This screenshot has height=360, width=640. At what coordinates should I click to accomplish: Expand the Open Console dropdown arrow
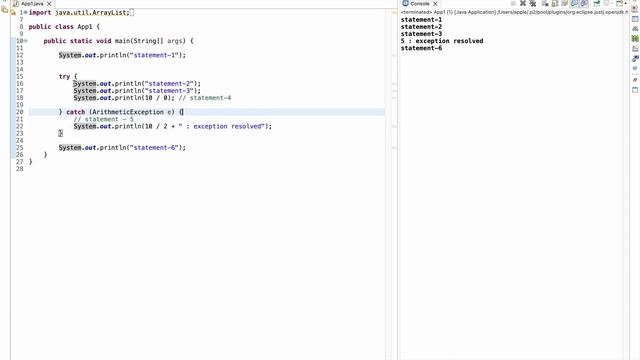point(625,3)
